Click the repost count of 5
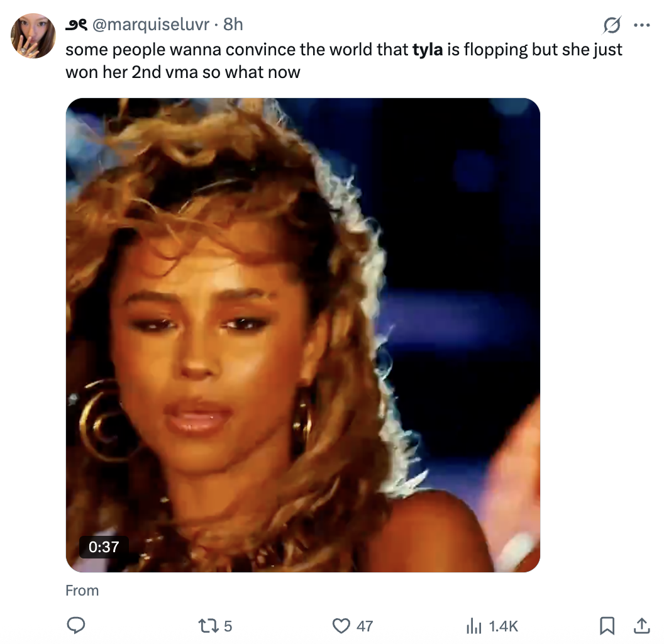664x644 pixels. [x=228, y=626]
